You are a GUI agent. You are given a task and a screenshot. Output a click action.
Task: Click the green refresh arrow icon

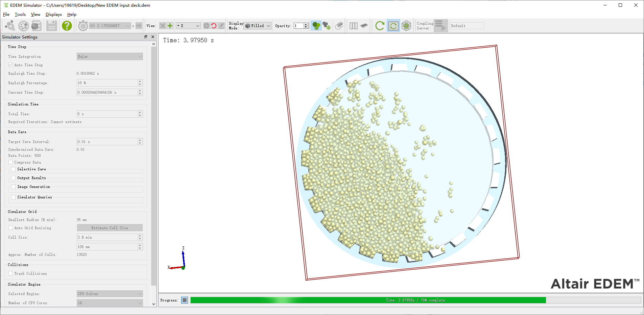pos(380,26)
